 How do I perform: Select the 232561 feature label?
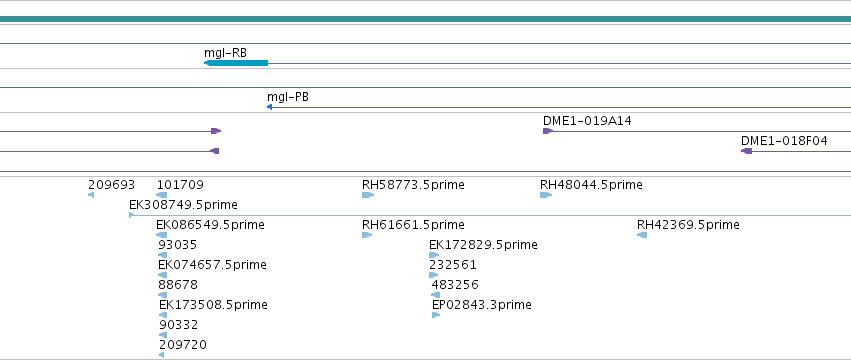453,265
